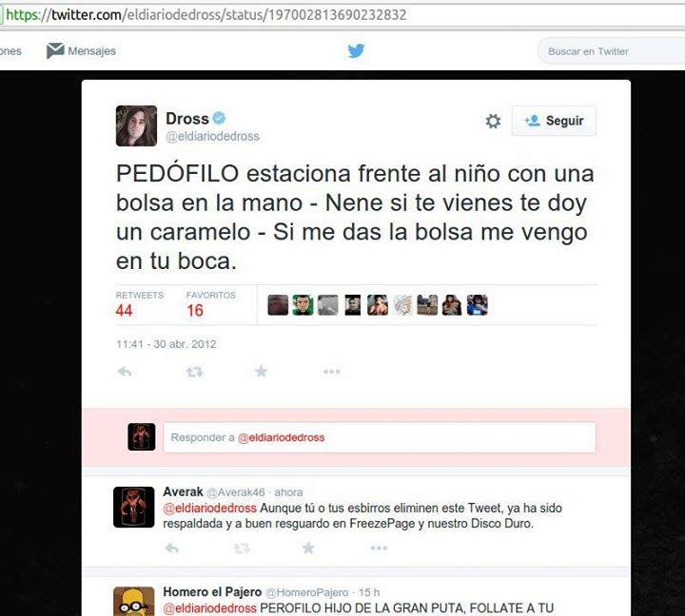The image size is (685, 616).
Task: View the 44 retweets count
Action: (x=124, y=311)
